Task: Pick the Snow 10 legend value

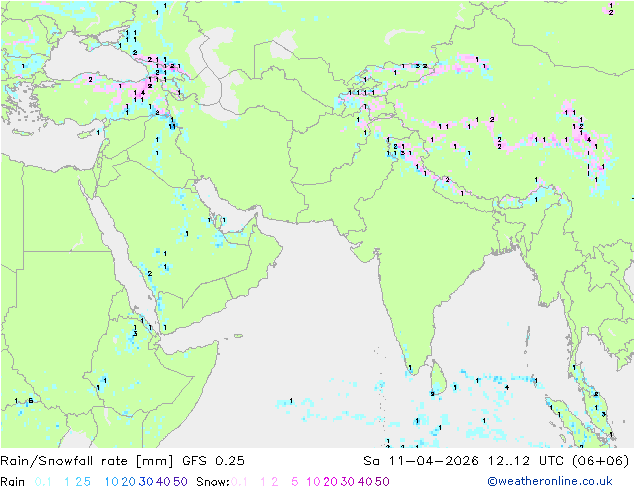Action: [313, 482]
